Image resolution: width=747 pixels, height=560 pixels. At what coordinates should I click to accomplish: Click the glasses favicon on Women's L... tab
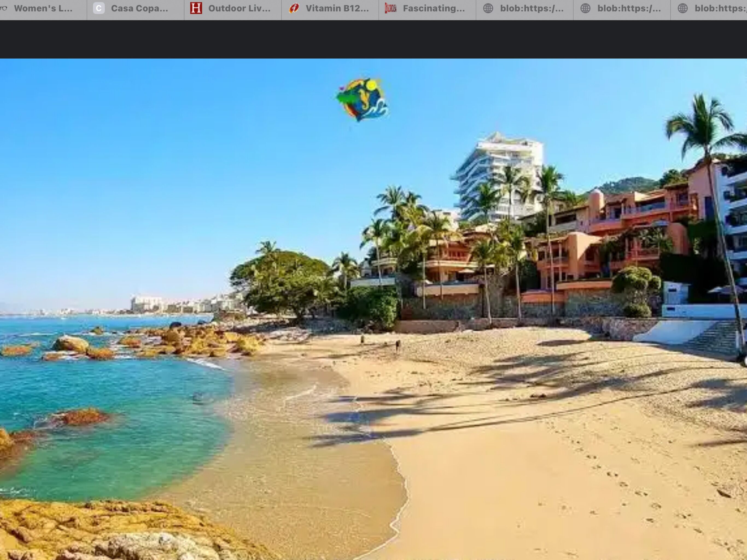[3, 8]
